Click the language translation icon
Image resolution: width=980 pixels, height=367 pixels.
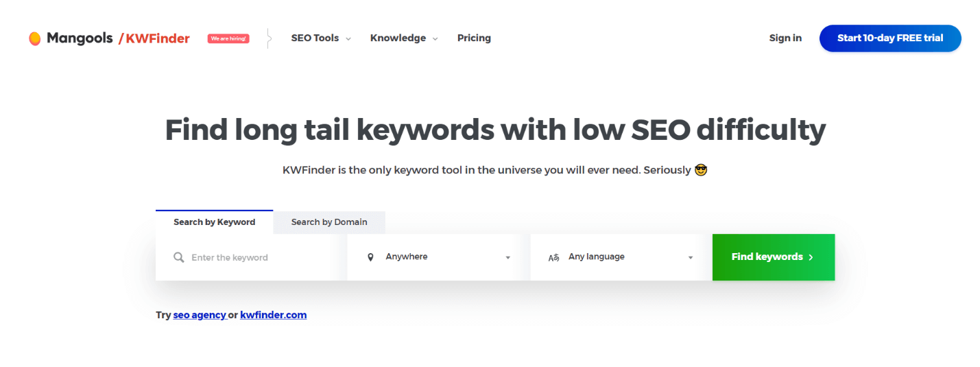tap(553, 257)
